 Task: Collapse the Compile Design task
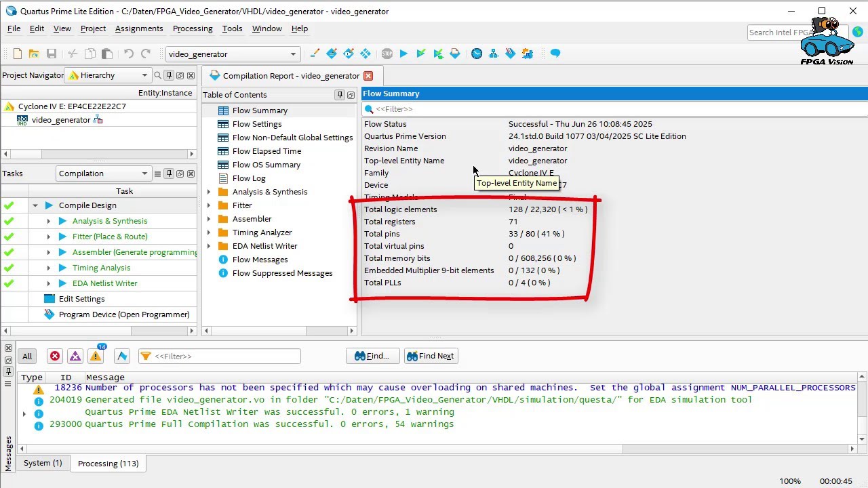coord(35,205)
